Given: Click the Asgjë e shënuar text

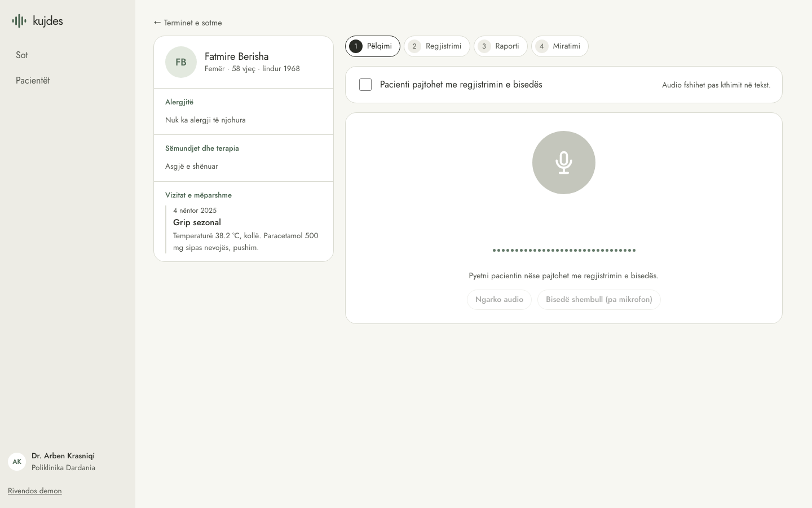Looking at the screenshot, I should click(x=192, y=167).
